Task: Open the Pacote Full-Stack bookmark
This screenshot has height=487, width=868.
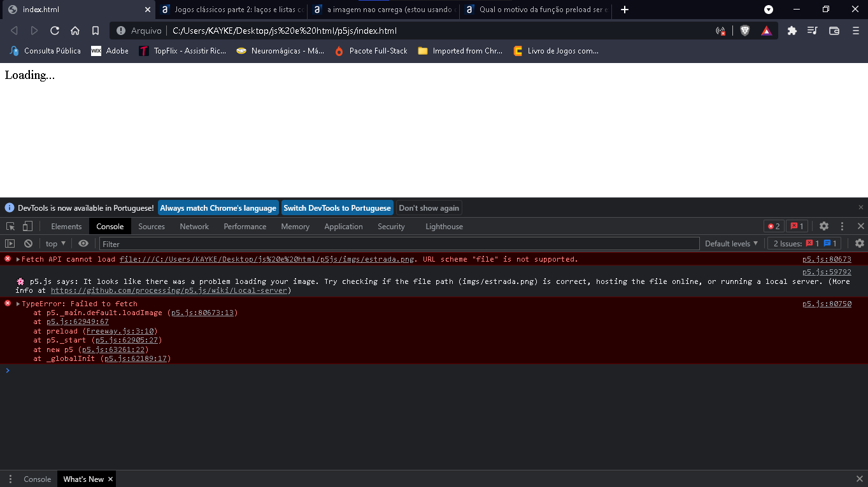Action: point(371,51)
